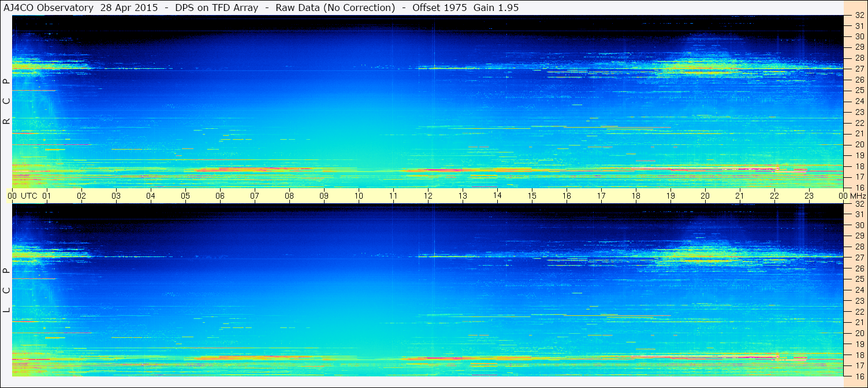Select the 07 hour marker
The image size is (868, 388).
coord(255,196)
